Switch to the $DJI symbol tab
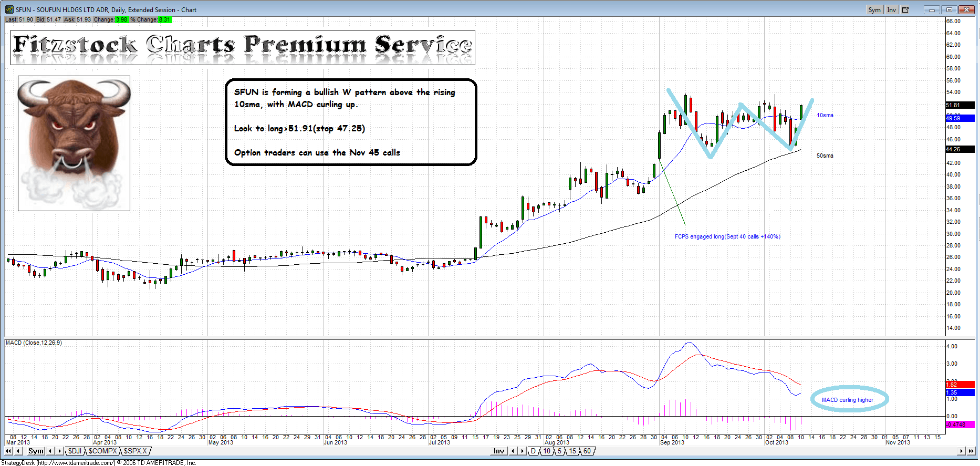The width and height of the screenshot is (980, 466). [x=75, y=451]
